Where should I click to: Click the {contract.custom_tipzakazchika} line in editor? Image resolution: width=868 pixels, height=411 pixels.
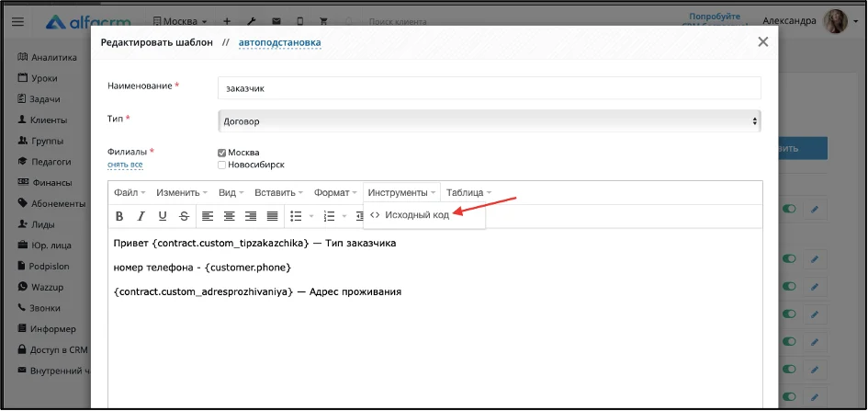point(254,243)
